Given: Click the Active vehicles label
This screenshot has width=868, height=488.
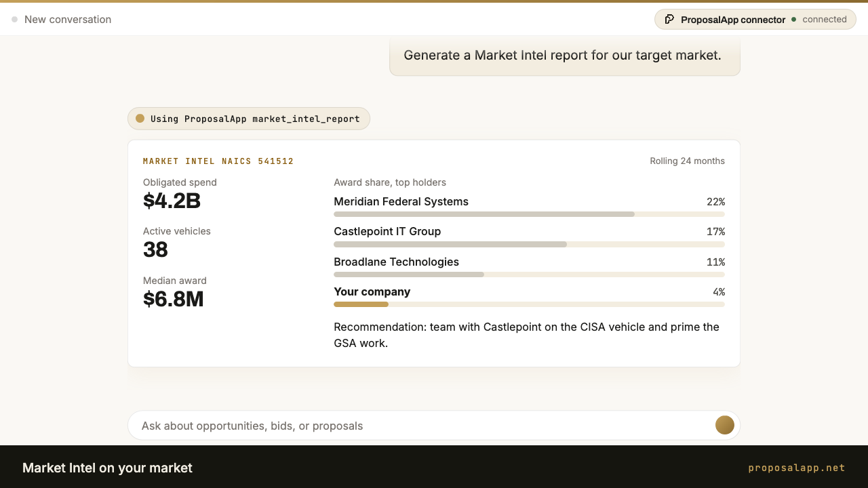Looking at the screenshot, I should [177, 231].
